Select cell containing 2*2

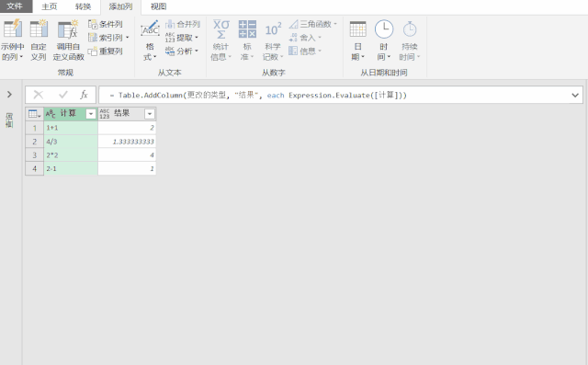click(71, 155)
